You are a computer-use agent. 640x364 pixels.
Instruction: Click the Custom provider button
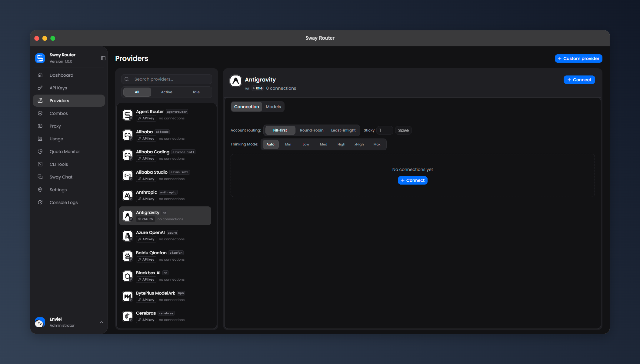pos(578,58)
